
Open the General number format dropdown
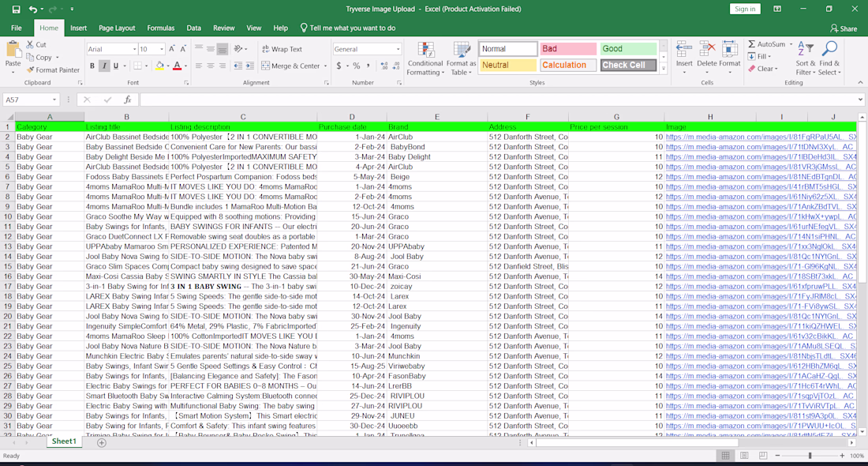(398, 49)
